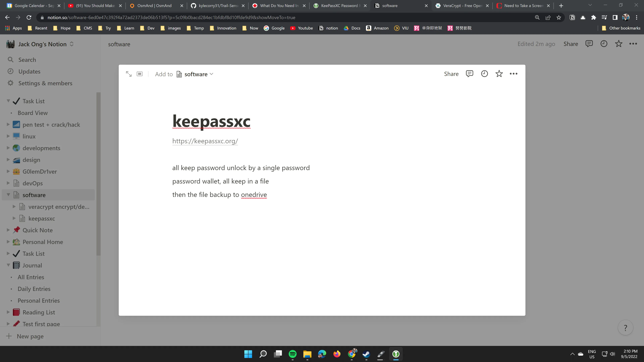Viewport: 644px width, 362px height.
Task: Collapse the software page toggle
Action: (8, 195)
